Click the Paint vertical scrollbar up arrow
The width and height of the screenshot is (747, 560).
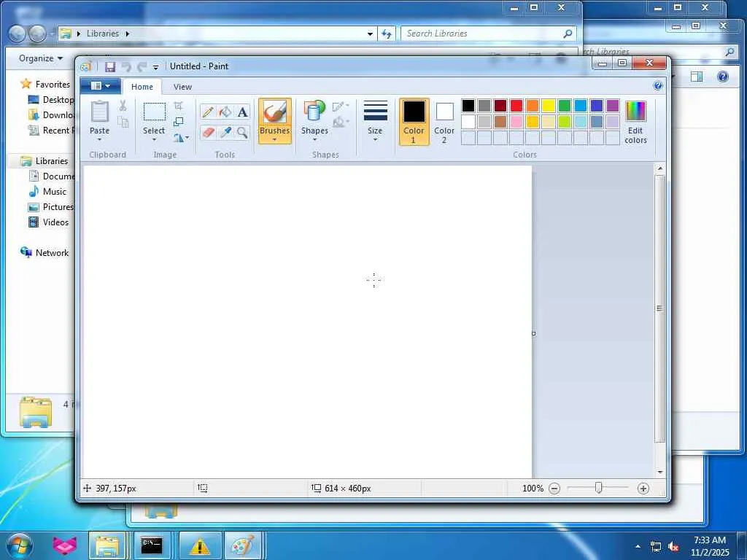point(659,168)
